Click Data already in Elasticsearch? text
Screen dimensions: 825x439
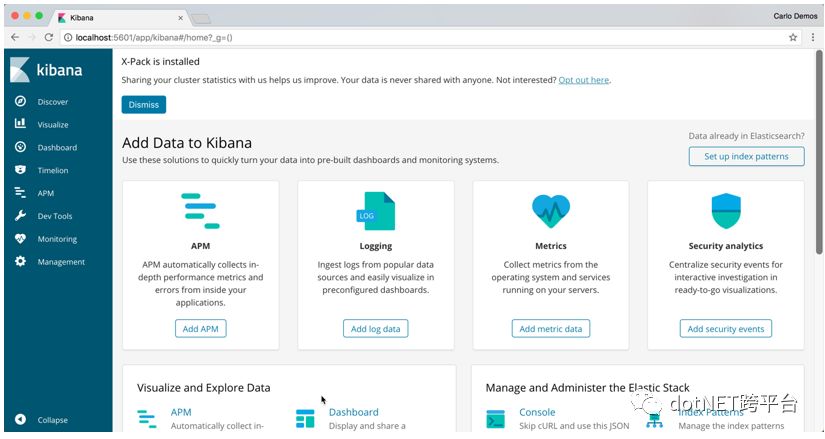[x=746, y=136]
